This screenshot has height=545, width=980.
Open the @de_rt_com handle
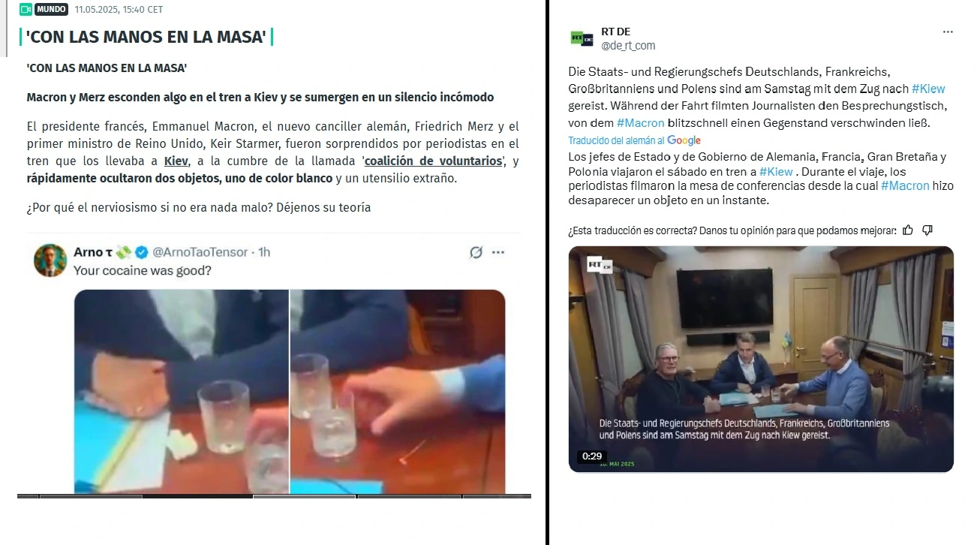pos(628,46)
